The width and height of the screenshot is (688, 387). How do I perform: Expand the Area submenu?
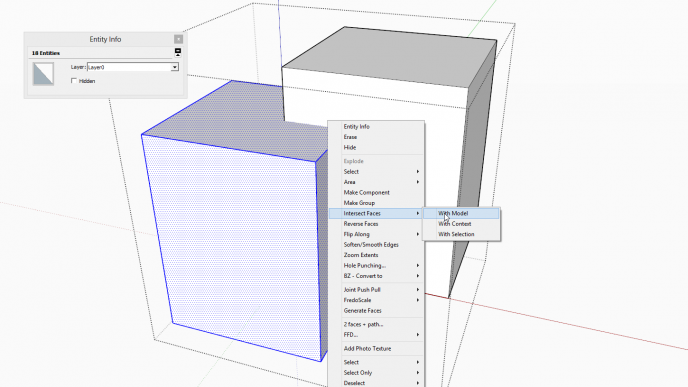pos(376,182)
